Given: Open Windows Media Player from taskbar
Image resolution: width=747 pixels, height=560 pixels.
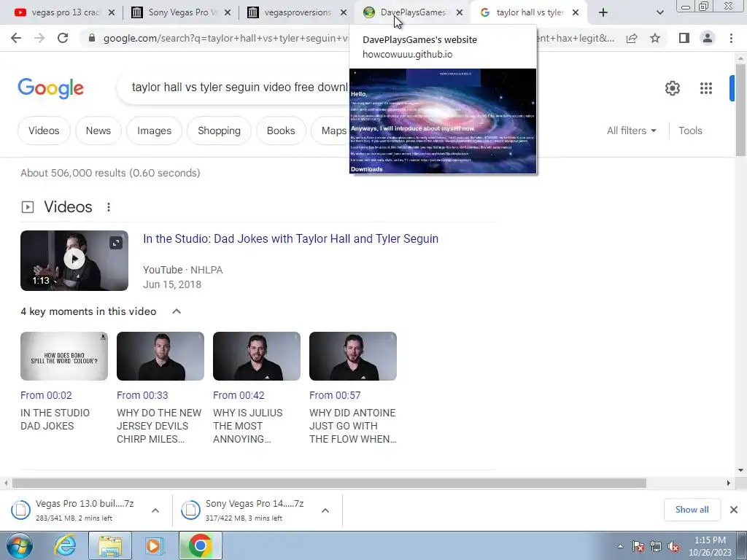Looking at the screenshot, I should pyautogui.click(x=154, y=545).
